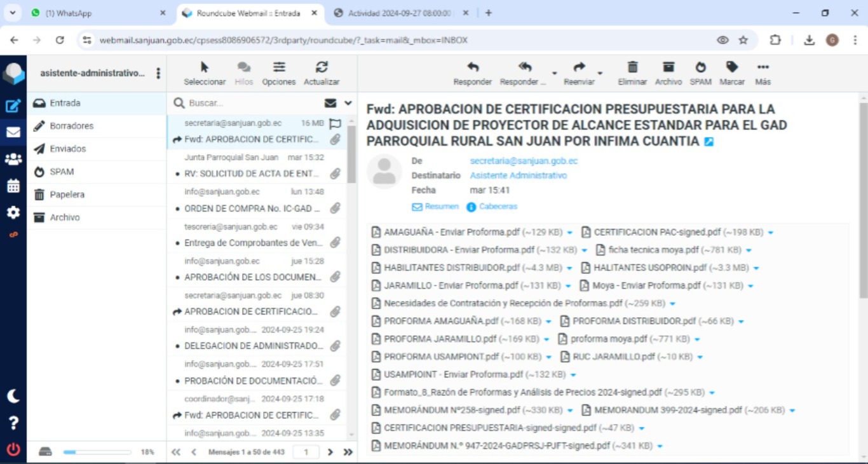868x464 pixels.
Task: Click the storage quota usage bar
Action: (97, 452)
